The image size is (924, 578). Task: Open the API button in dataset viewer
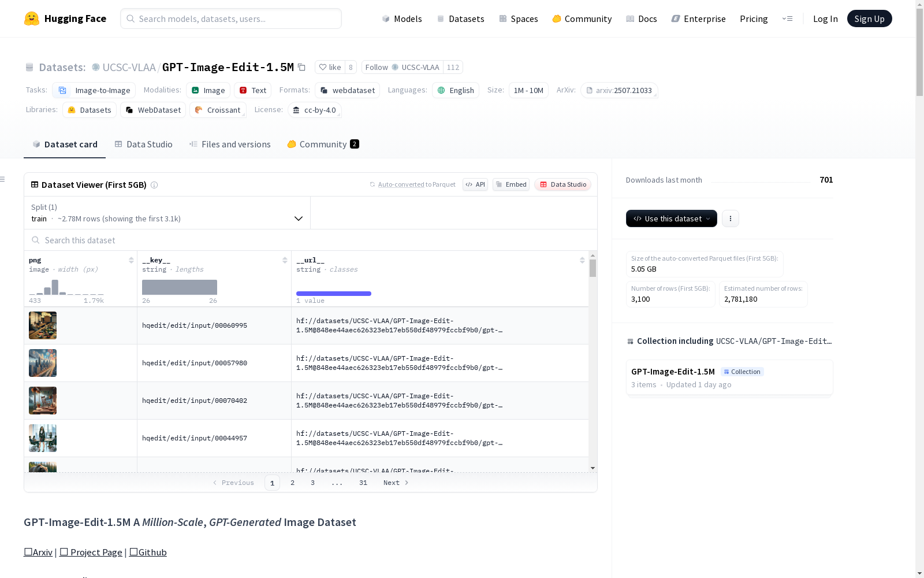coord(475,184)
